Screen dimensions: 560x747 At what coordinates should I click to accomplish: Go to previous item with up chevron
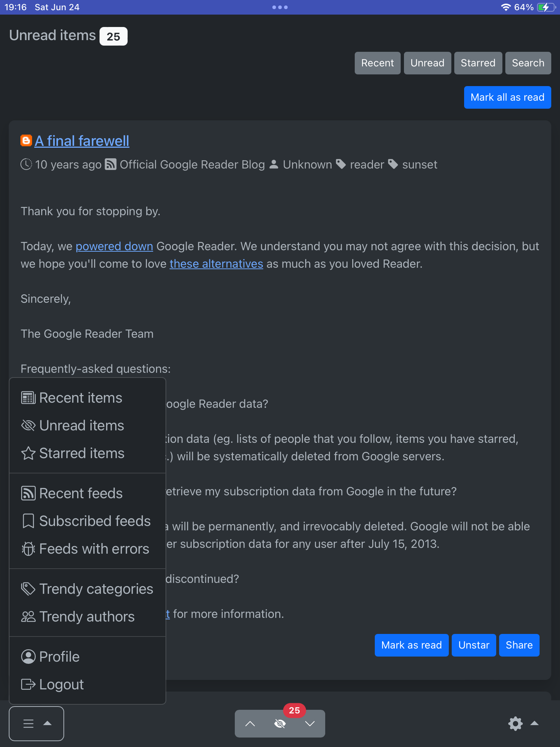(250, 724)
